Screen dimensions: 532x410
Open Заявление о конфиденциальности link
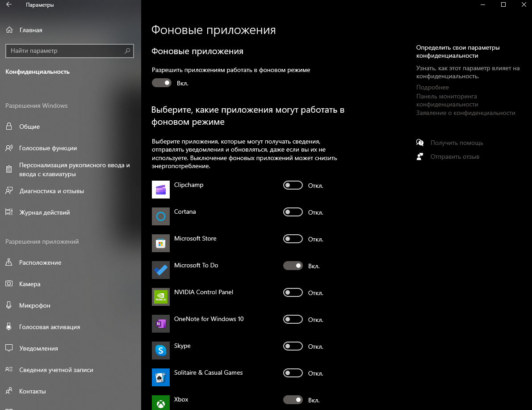[465, 113]
